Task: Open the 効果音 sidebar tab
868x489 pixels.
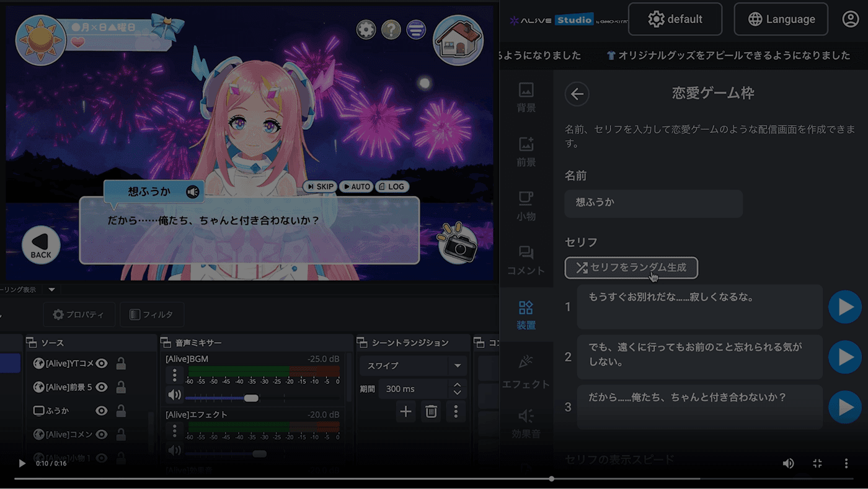Action: click(526, 424)
